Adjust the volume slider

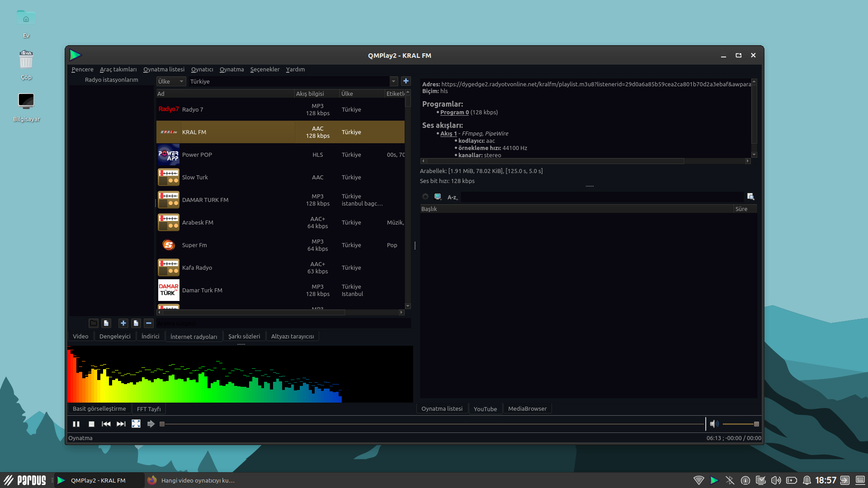click(741, 424)
